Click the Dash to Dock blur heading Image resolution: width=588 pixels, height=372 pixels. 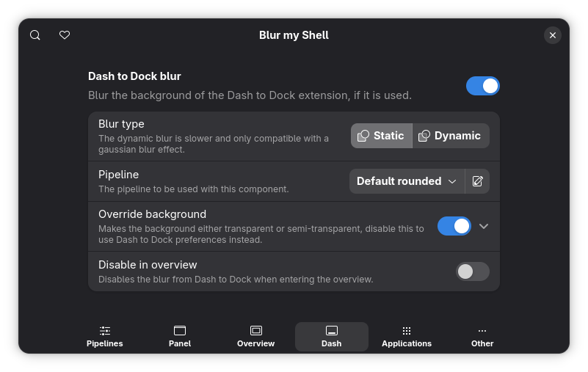point(134,76)
